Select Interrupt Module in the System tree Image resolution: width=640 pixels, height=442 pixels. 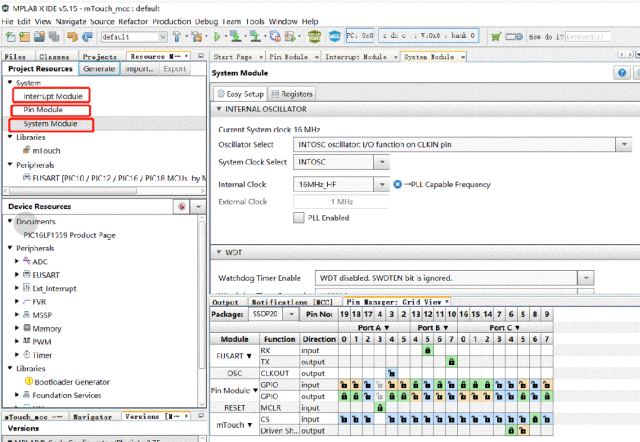(54, 96)
